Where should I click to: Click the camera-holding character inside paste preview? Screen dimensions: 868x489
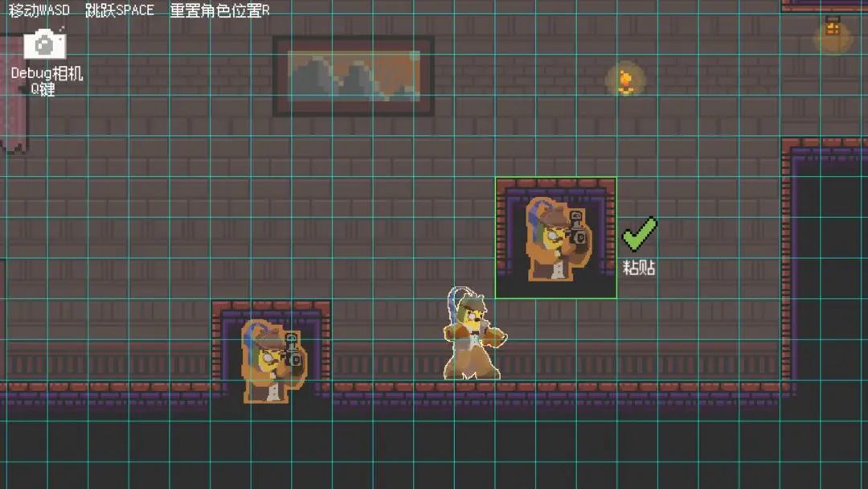(x=558, y=239)
